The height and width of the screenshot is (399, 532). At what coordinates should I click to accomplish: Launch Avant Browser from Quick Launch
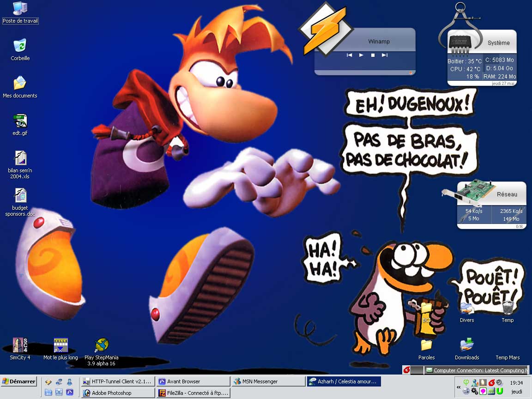[70, 393]
